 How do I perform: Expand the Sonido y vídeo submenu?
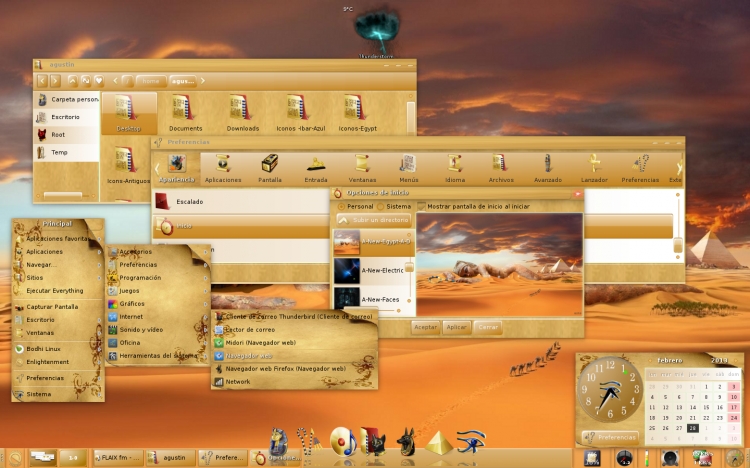click(x=158, y=329)
